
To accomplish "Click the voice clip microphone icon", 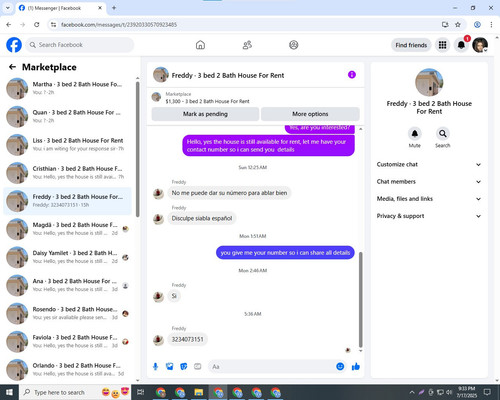I will coord(155,367).
